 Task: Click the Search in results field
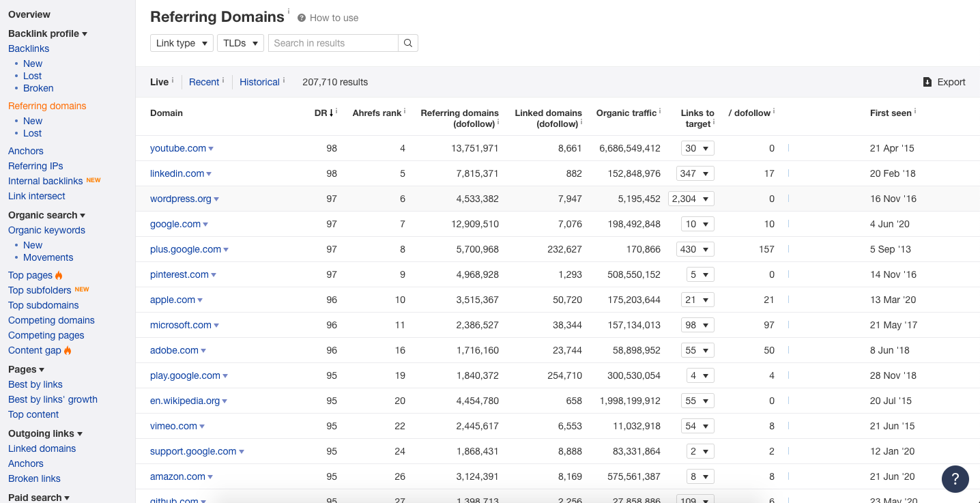click(333, 43)
